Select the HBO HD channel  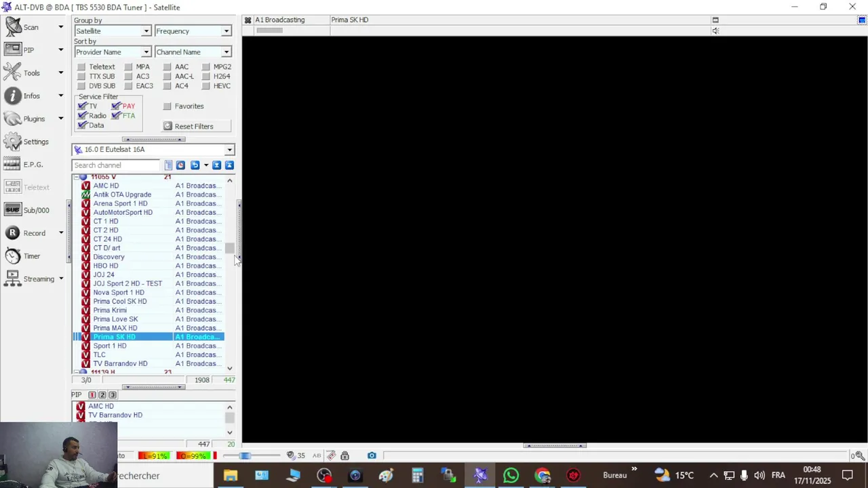(x=106, y=266)
